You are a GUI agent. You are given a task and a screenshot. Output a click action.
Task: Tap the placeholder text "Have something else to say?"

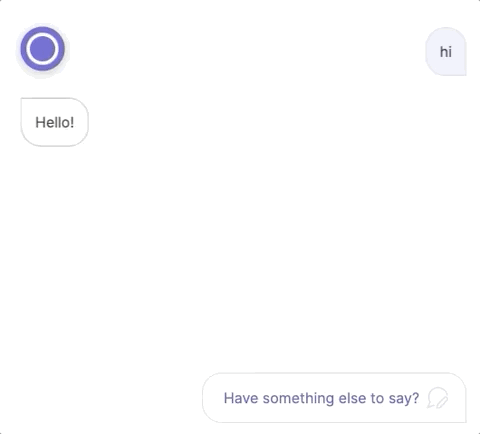[x=321, y=398]
